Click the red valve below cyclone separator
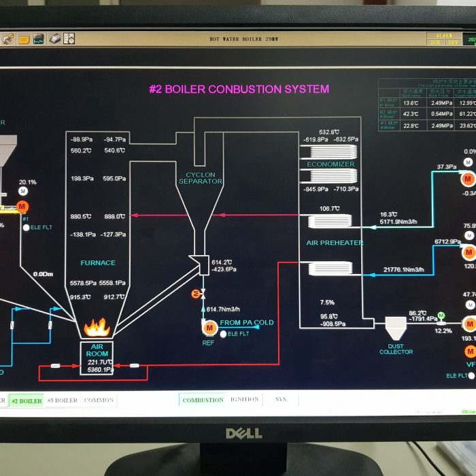Viewport: 476px width, 476px height. pyautogui.click(x=194, y=292)
